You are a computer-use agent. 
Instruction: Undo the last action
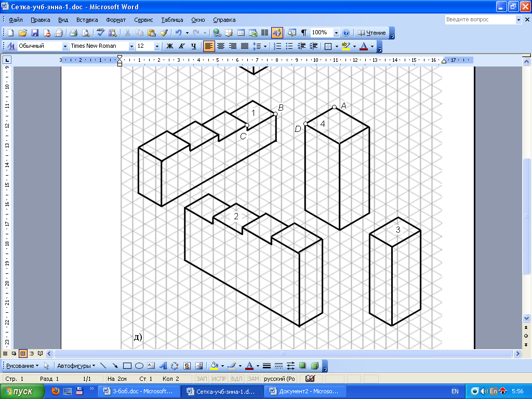179,33
